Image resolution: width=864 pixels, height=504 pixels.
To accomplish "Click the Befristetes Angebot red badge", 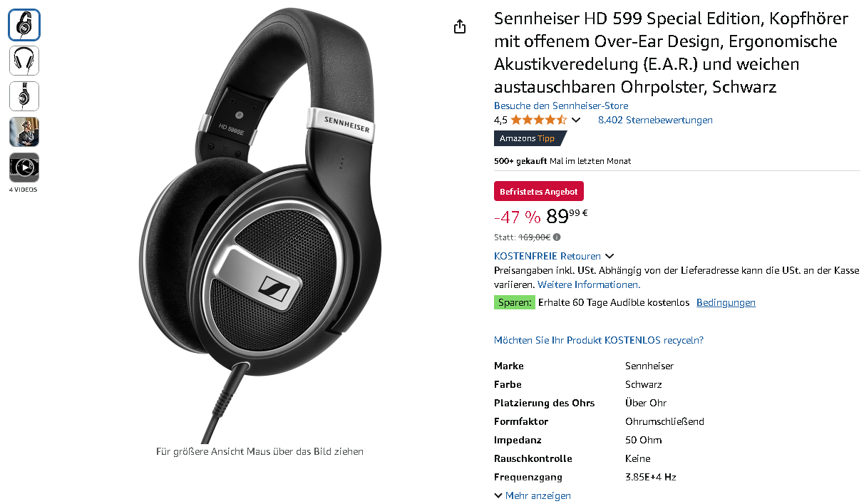I will tap(539, 191).
